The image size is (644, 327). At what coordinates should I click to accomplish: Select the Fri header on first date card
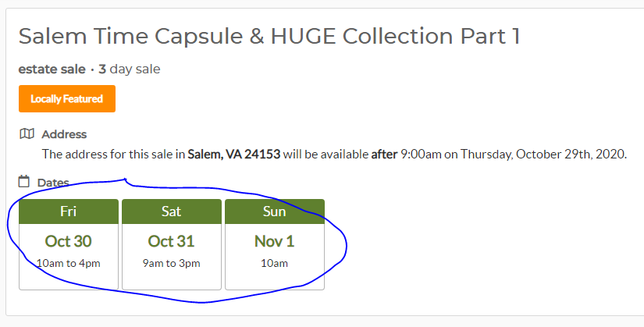(x=69, y=211)
